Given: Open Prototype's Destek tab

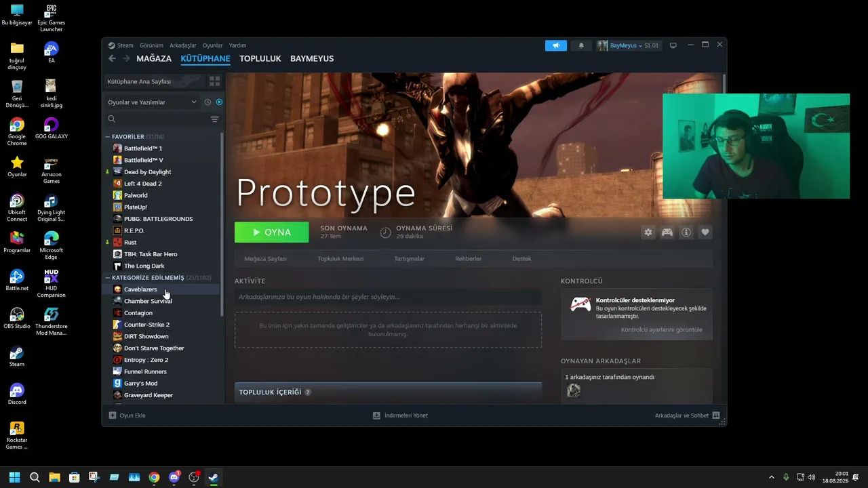Looking at the screenshot, I should click(521, 259).
